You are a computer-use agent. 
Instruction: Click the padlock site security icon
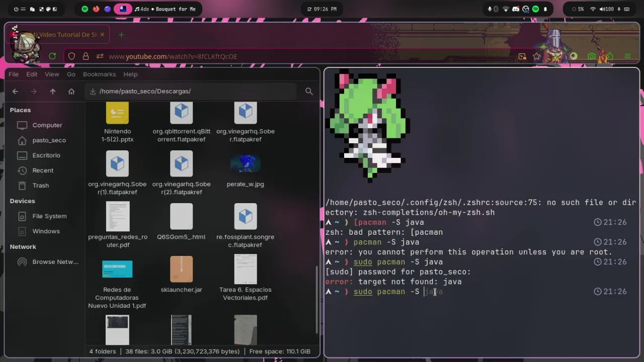[86, 56]
